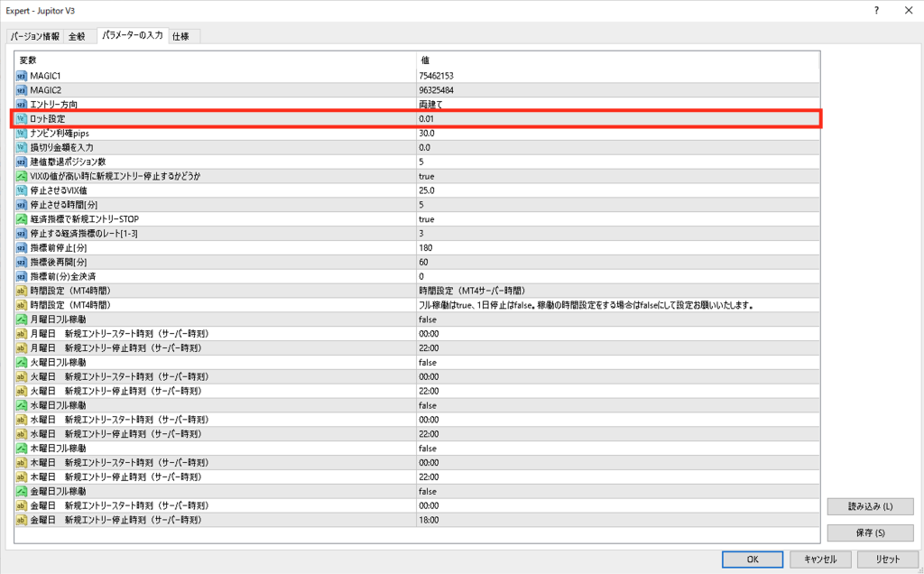Click the icon beside ナンピン利確pips
This screenshot has height=574, width=924.
22,133
